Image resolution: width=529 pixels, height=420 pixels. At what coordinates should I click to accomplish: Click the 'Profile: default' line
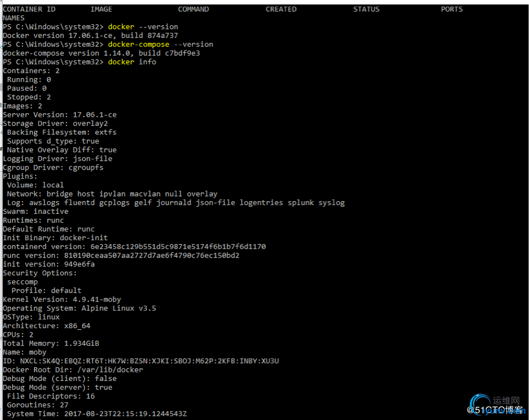[47, 291]
